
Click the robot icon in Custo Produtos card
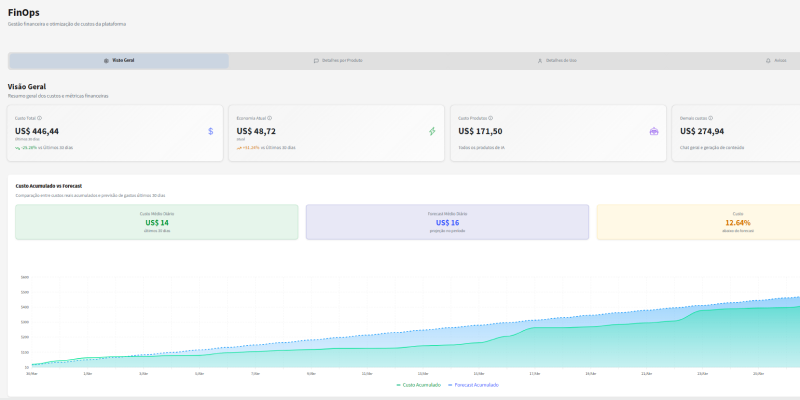tap(654, 132)
